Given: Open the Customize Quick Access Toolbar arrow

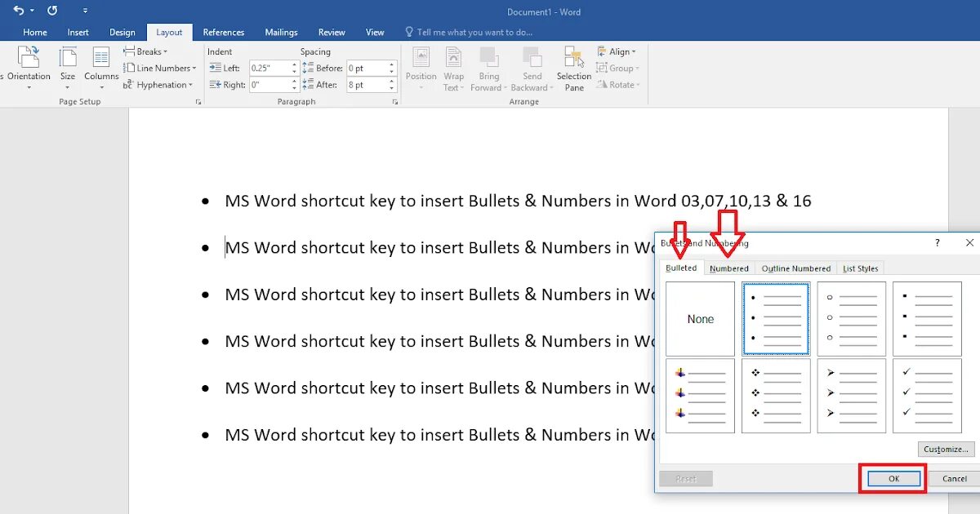Looking at the screenshot, I should (85, 11).
